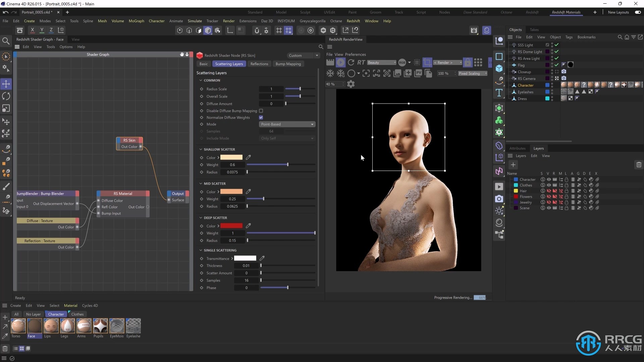Toggle visibility eye of Clothes layer
The width and height of the screenshot is (644, 362).
tap(549, 185)
